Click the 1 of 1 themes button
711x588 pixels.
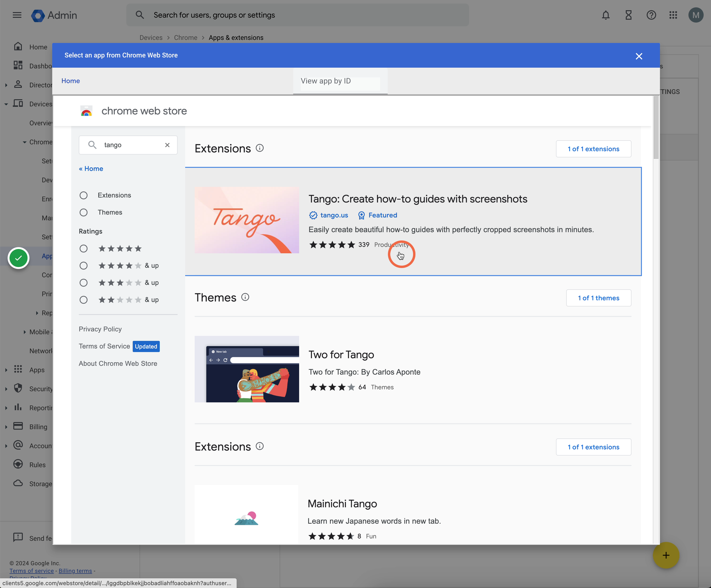[x=599, y=298]
